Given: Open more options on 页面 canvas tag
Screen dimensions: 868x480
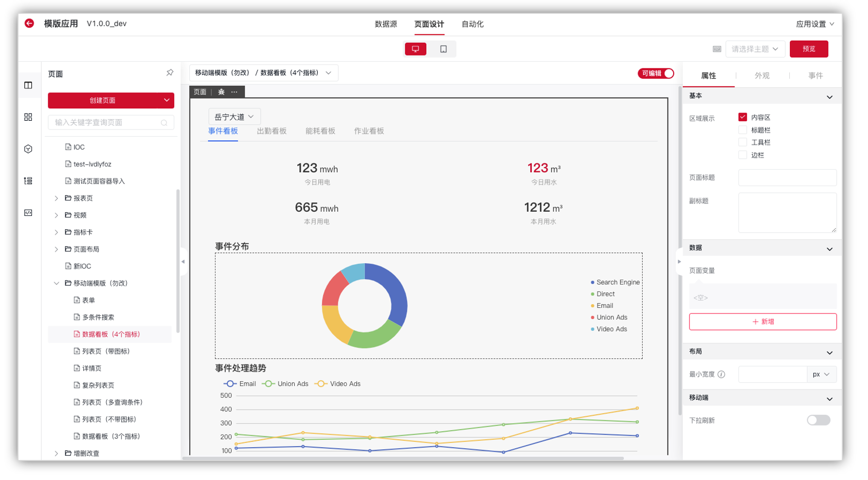Looking at the screenshot, I should click(234, 92).
